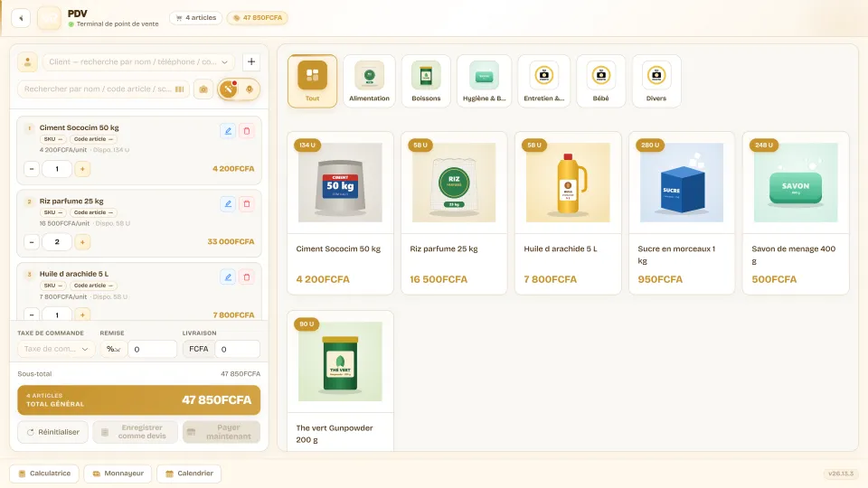Select the Bébé category
Viewport: 868px width, 488px height.
tap(600, 80)
